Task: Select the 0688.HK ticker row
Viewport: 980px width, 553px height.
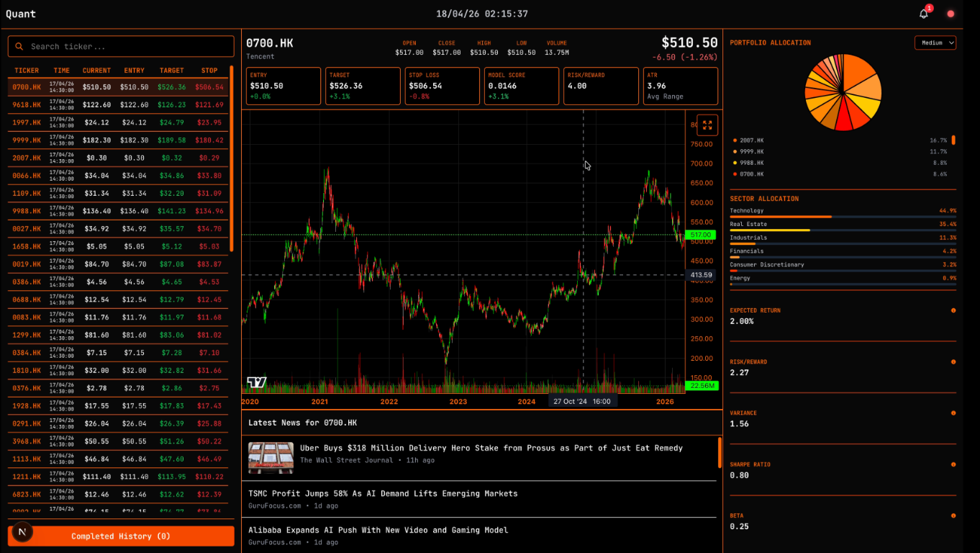Action: pyautogui.click(x=118, y=300)
